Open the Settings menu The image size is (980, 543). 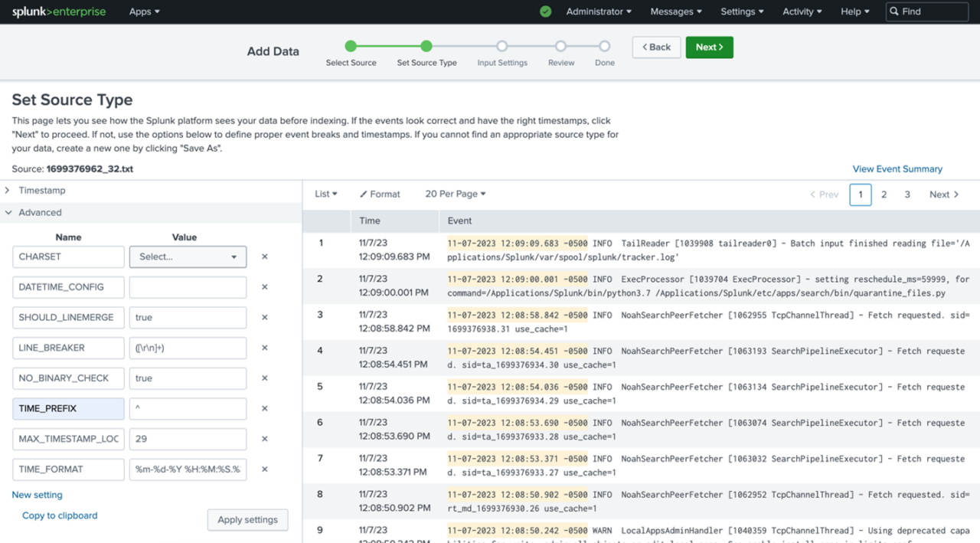(742, 11)
